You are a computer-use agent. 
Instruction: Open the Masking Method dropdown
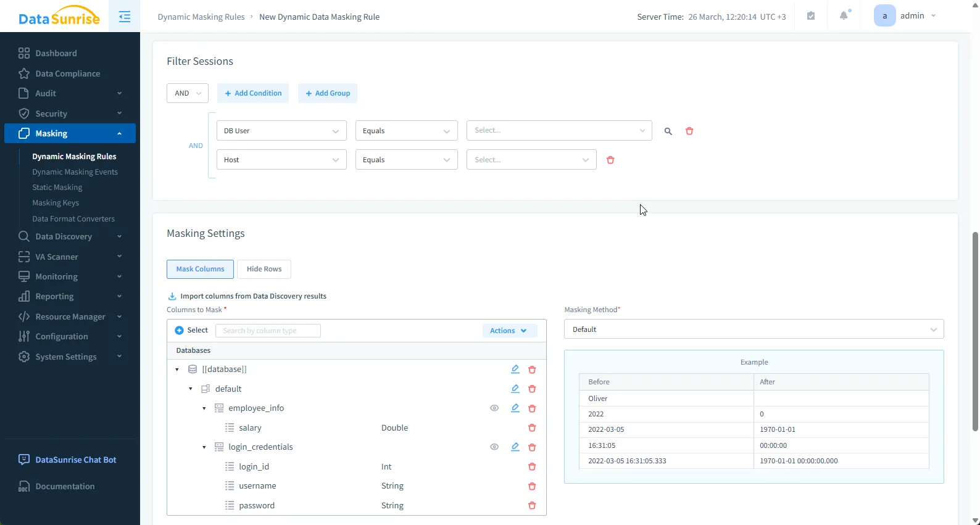pyautogui.click(x=754, y=329)
